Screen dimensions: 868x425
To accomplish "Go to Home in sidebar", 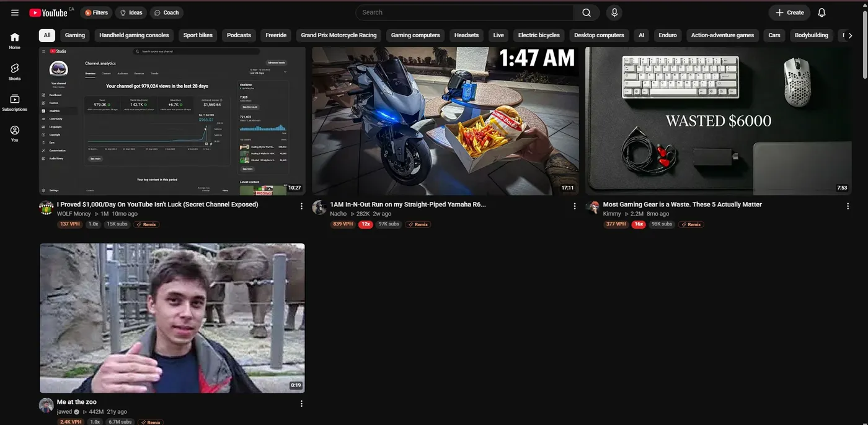I will click(15, 41).
